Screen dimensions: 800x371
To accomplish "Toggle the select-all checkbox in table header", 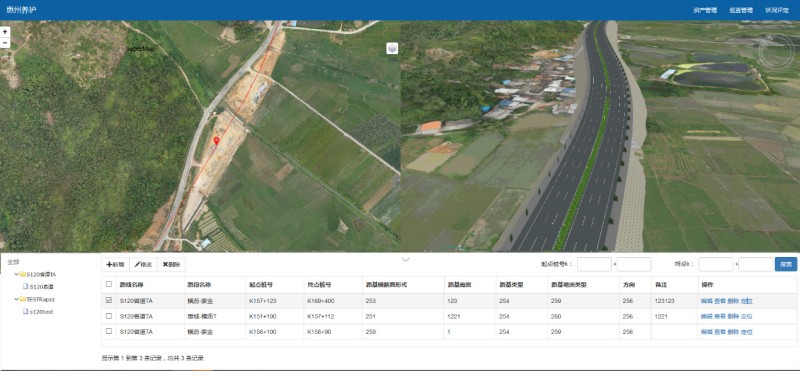I will 109,284.
